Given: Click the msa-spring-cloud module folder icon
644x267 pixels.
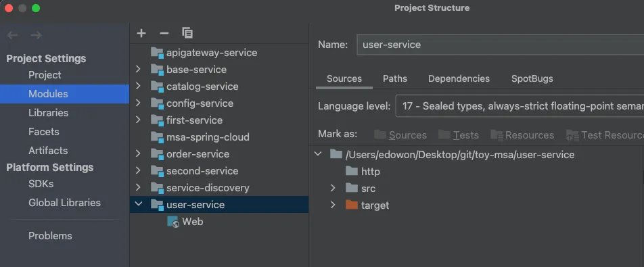Looking at the screenshot, I should click(157, 137).
